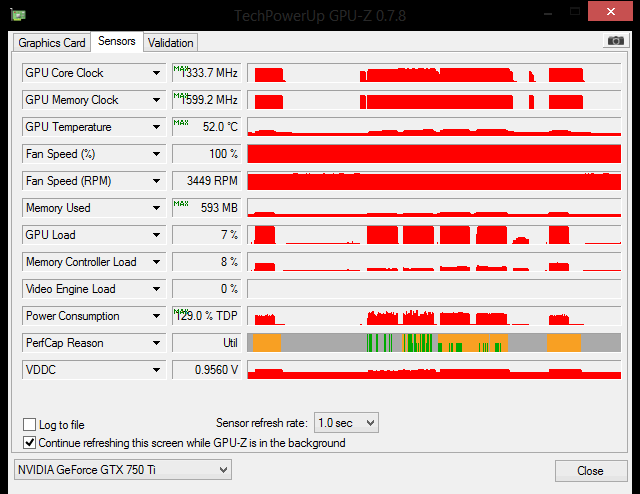Click the 0.9560 V VDDC value
Viewport: 640px width, 494px height.
click(207, 370)
